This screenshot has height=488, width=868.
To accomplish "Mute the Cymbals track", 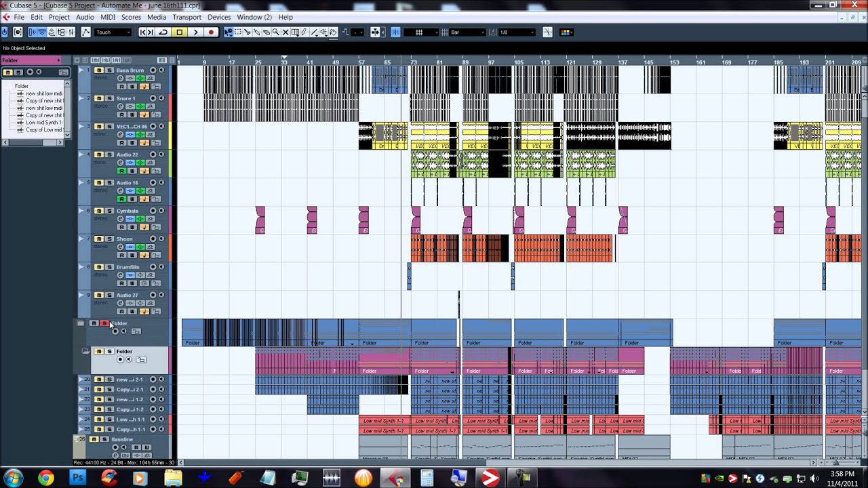I will click(99, 211).
